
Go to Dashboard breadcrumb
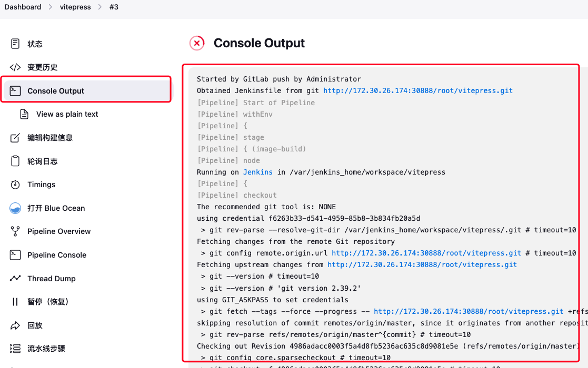[x=23, y=7]
